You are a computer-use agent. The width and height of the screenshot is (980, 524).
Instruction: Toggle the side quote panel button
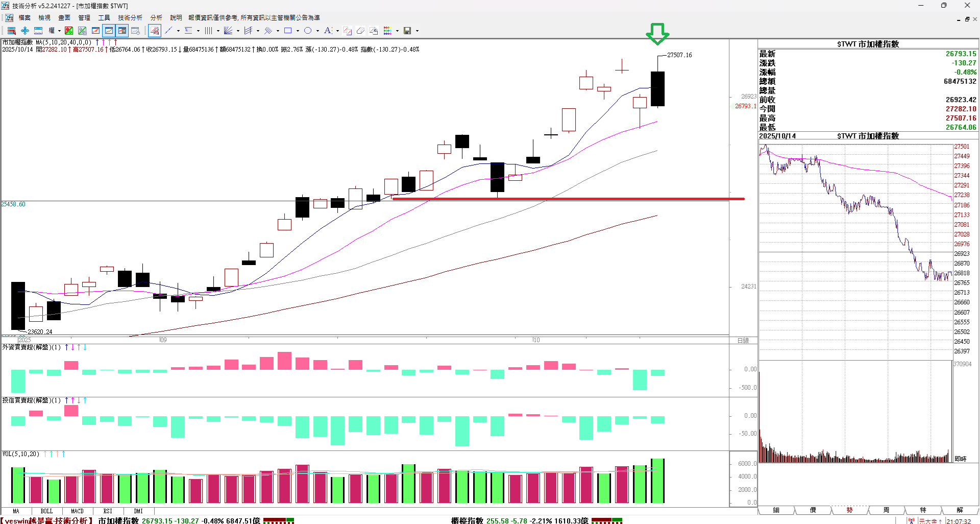(x=122, y=31)
